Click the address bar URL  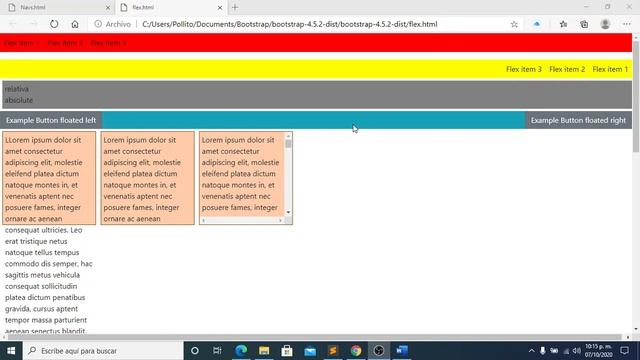(x=289, y=24)
